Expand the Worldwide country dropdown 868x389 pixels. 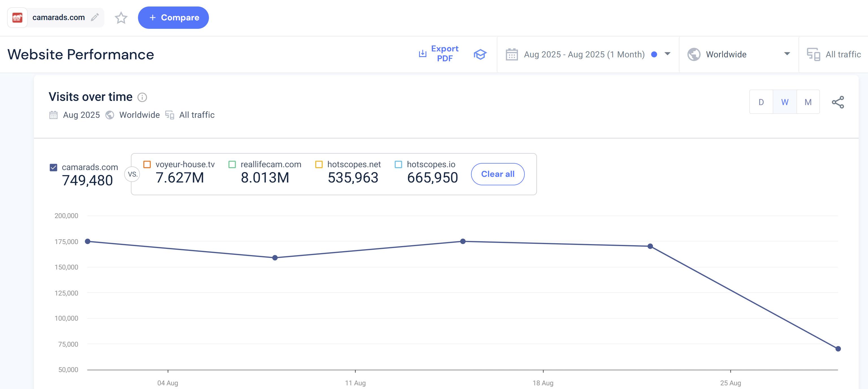pyautogui.click(x=787, y=54)
